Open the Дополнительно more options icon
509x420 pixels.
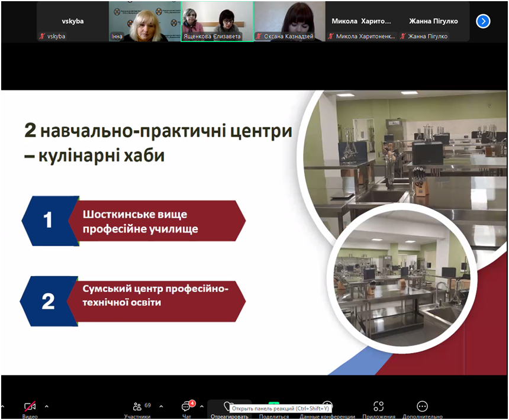pos(423,406)
